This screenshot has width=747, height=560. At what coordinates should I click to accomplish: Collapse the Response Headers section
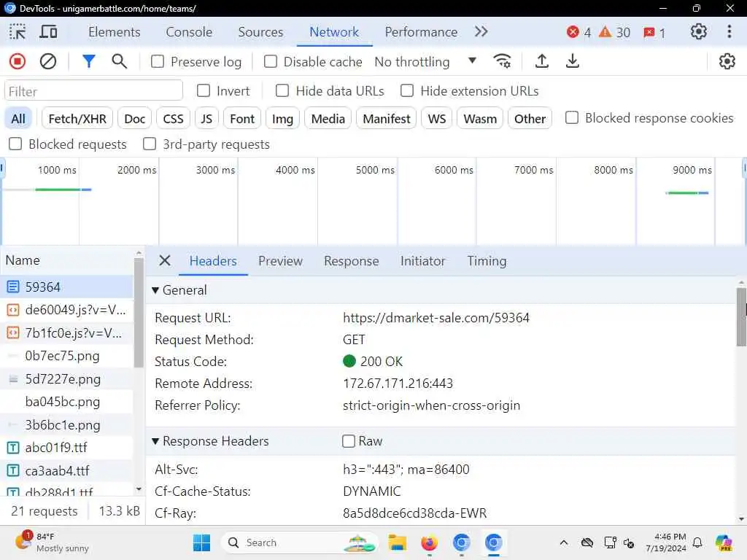(x=155, y=441)
